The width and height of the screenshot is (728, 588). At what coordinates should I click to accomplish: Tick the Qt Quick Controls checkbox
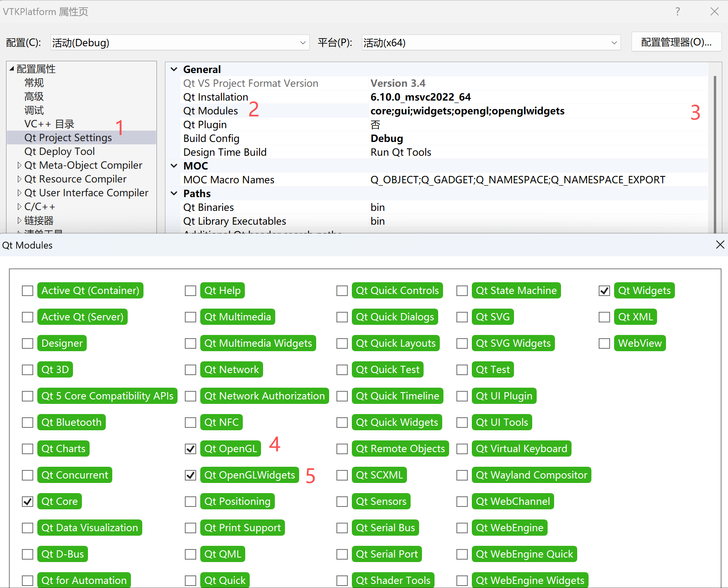point(342,291)
